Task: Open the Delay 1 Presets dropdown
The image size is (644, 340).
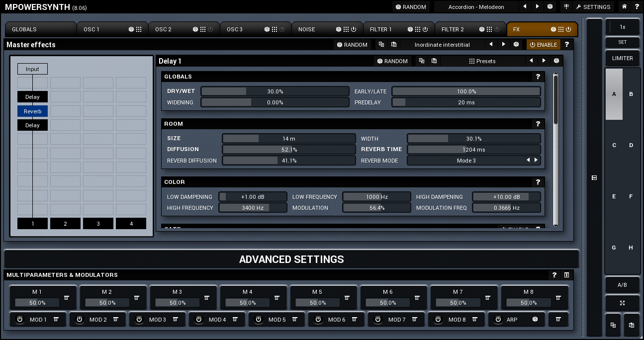Action: [x=482, y=61]
